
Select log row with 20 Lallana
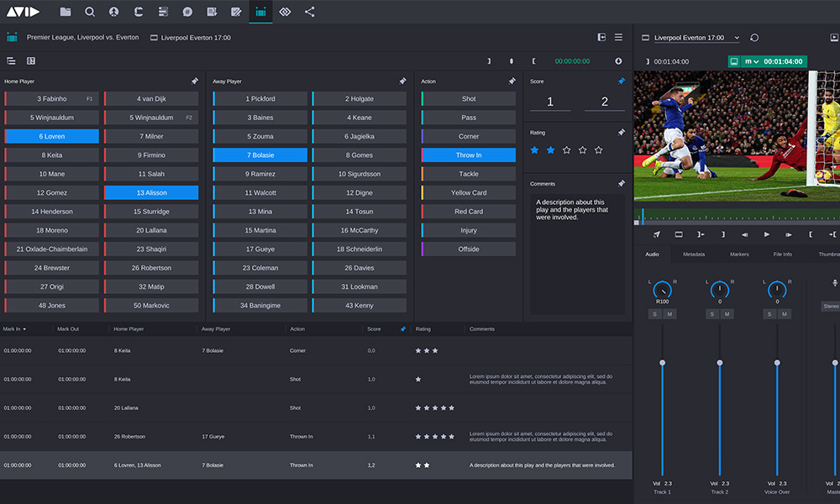pos(316,407)
